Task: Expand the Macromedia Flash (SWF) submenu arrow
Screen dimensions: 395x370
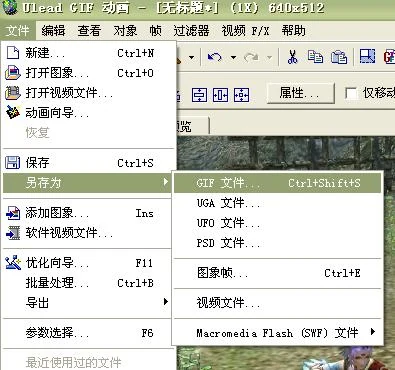Action: coord(373,332)
